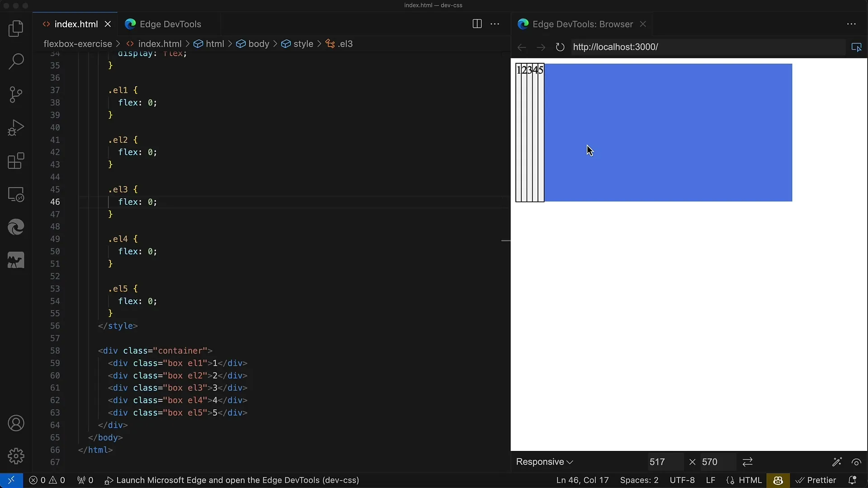The height and width of the screenshot is (488, 868).
Task: Focus the URL bar with localhost:3000
Action: point(708,47)
